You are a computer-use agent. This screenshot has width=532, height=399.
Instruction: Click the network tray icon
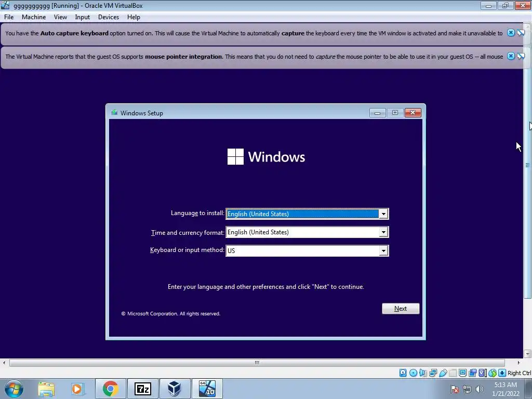467,389
